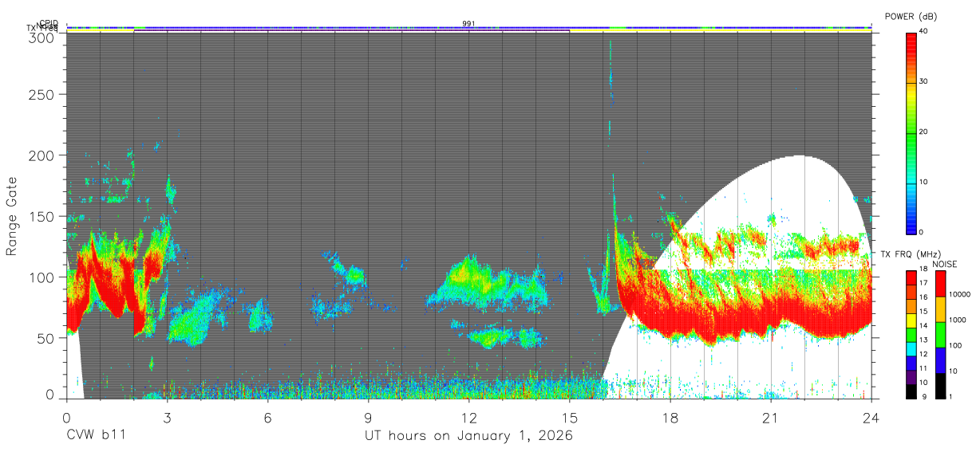Image resolution: width=980 pixels, height=452 pixels.
Task: Click the 18 MHz label in TX FRQ legend
Action: pyautogui.click(x=923, y=269)
